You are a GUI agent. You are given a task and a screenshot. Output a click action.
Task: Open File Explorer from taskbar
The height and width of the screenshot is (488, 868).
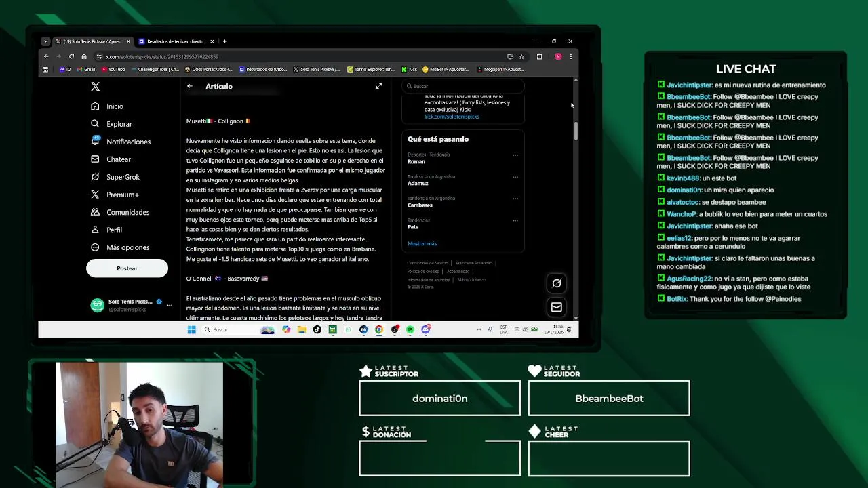(x=301, y=329)
